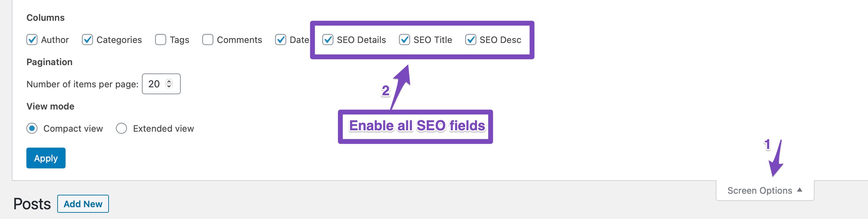Increase items per page with stepper arrow
Screen dimensions: 868x219
point(169,81)
